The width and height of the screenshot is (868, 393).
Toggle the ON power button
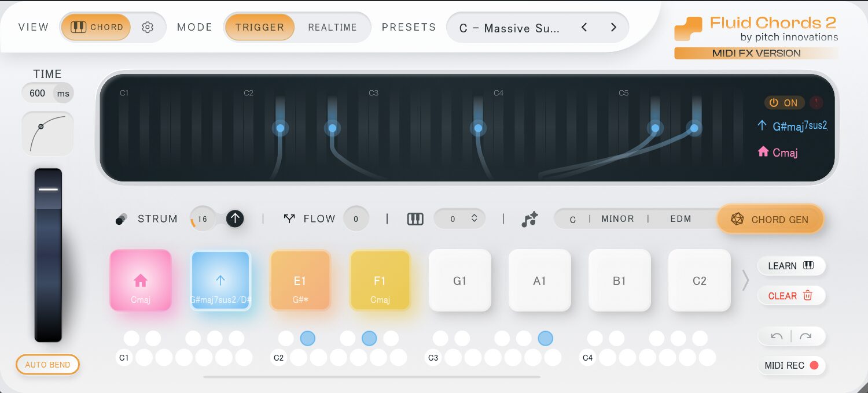point(784,103)
